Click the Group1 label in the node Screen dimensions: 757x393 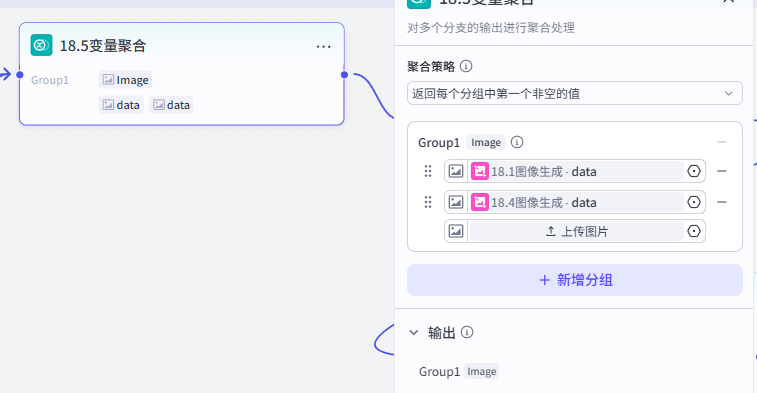50,80
